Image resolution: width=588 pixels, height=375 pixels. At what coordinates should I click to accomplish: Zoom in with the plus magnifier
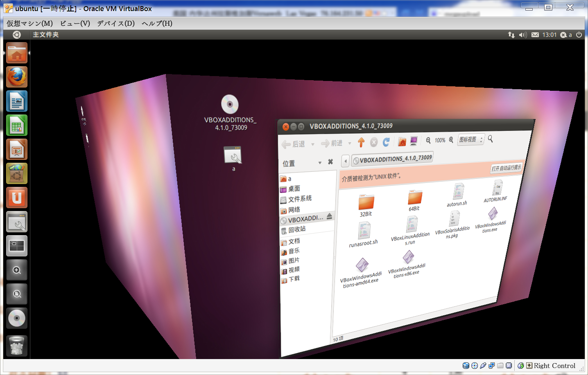coord(451,140)
